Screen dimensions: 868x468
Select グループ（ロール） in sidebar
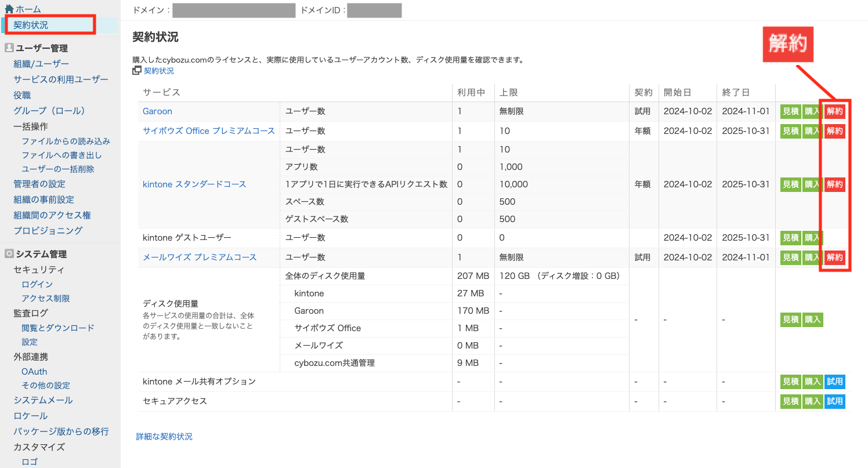pos(49,111)
